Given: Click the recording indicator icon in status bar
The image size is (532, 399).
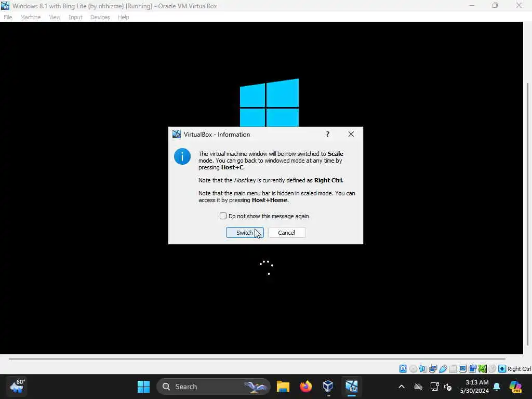Looking at the screenshot, I should click(472, 368).
